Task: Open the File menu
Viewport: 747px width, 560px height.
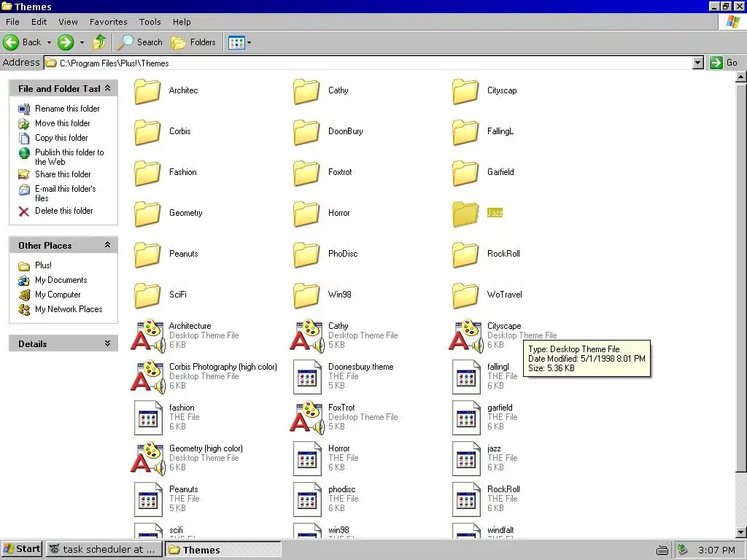Action: tap(12, 22)
